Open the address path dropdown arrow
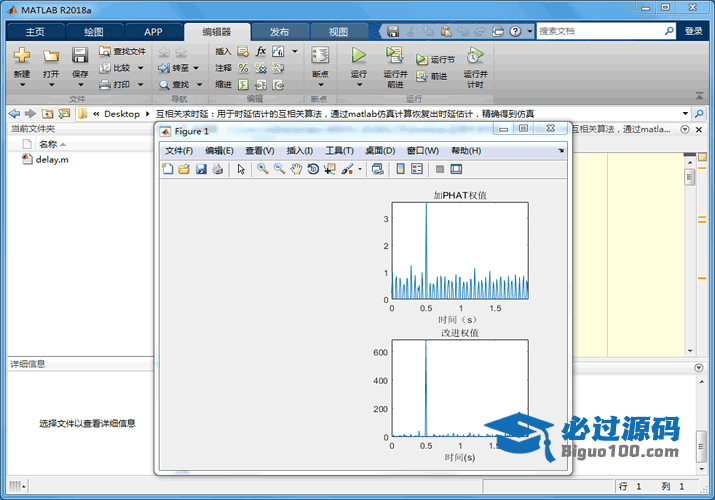 (x=685, y=114)
